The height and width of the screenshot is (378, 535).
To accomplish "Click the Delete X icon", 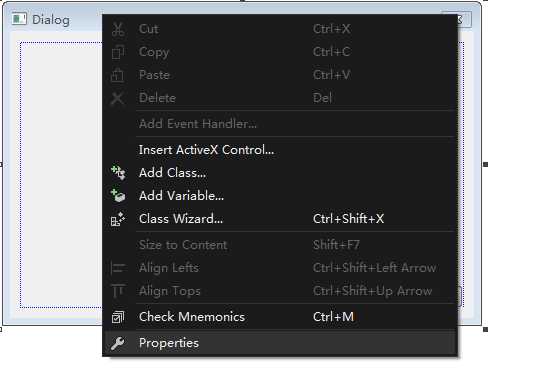I will pyautogui.click(x=117, y=98).
